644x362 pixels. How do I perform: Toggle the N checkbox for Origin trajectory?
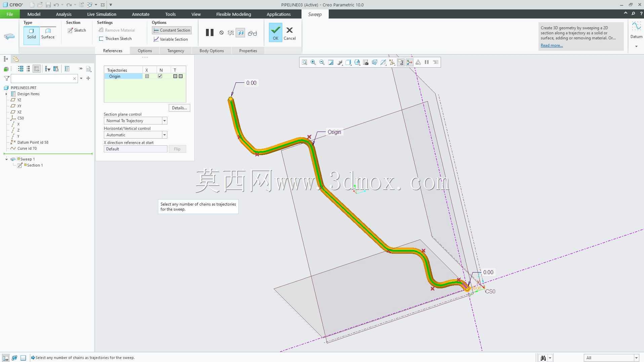coord(160,76)
